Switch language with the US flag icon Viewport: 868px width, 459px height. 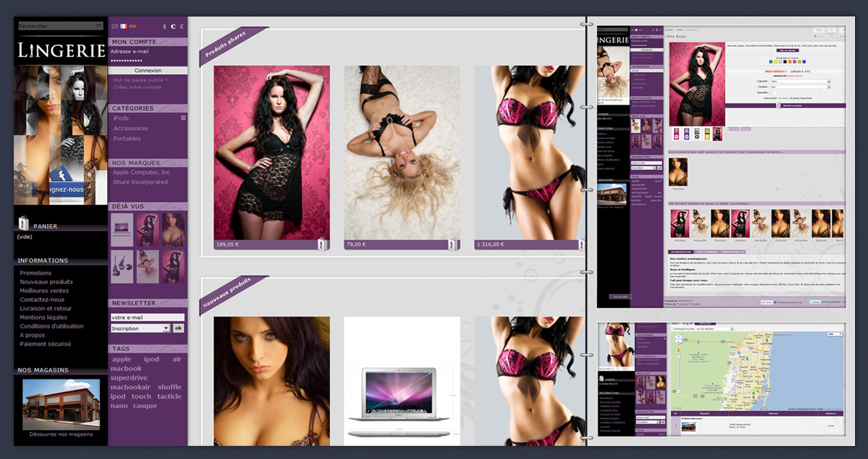pos(115,26)
